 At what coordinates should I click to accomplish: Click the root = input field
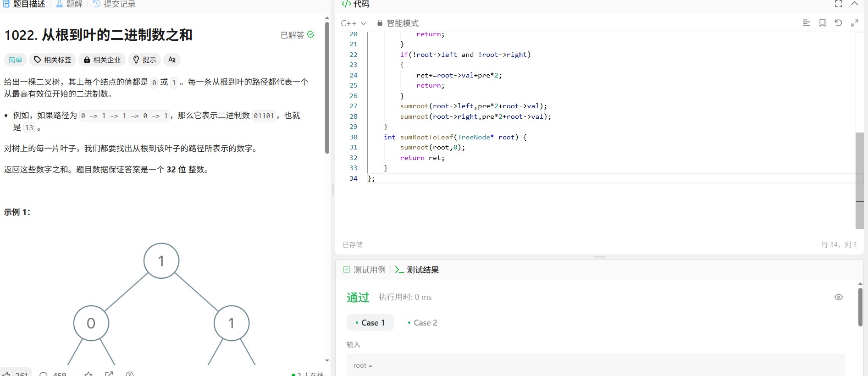(x=596, y=365)
